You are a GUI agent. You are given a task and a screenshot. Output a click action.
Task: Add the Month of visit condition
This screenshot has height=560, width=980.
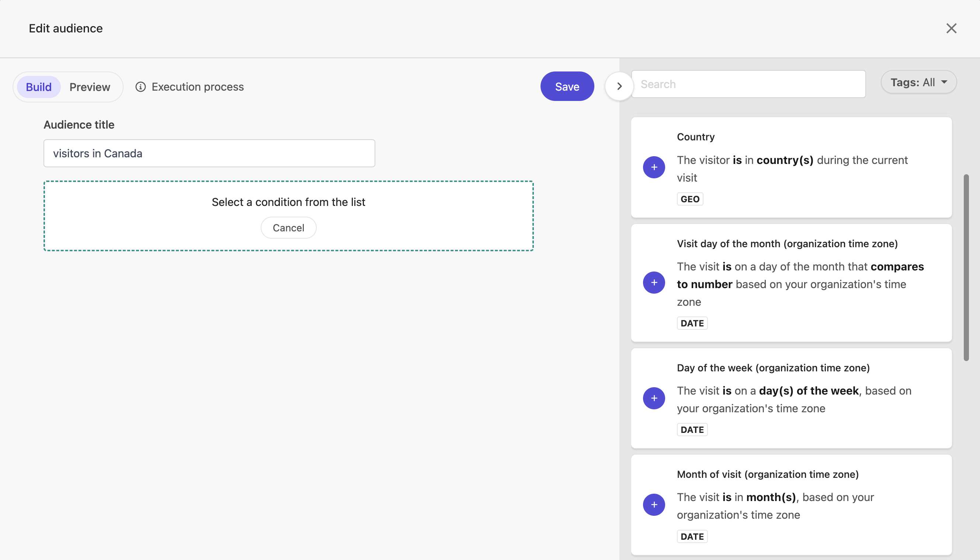point(654,504)
